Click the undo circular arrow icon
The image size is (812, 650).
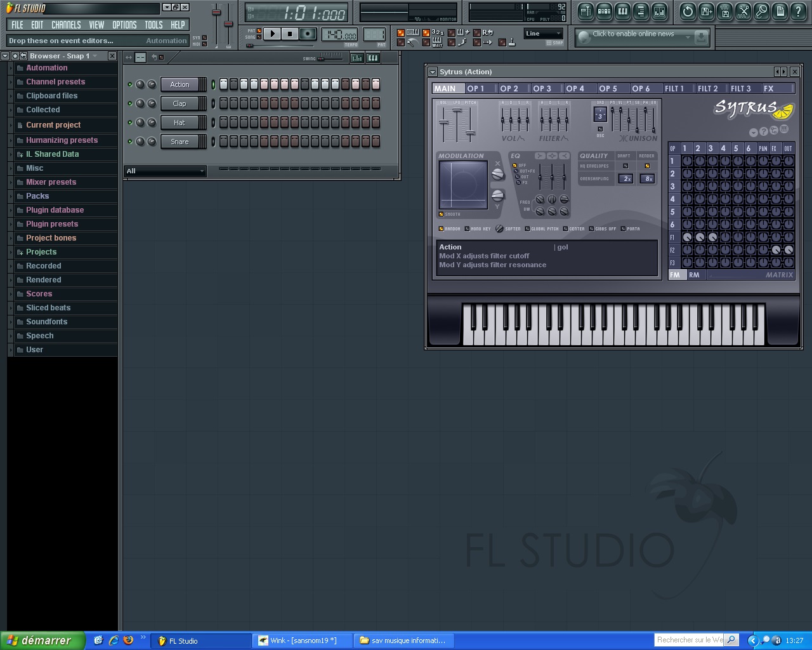688,11
